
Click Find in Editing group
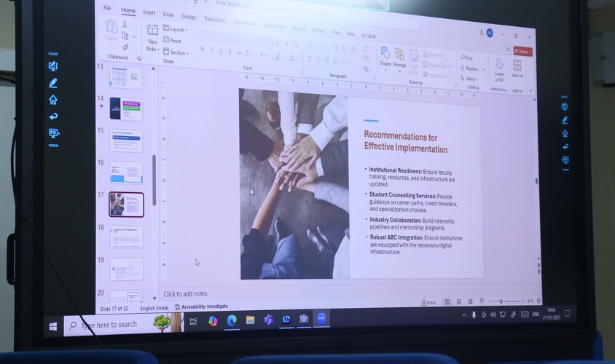[467, 58]
